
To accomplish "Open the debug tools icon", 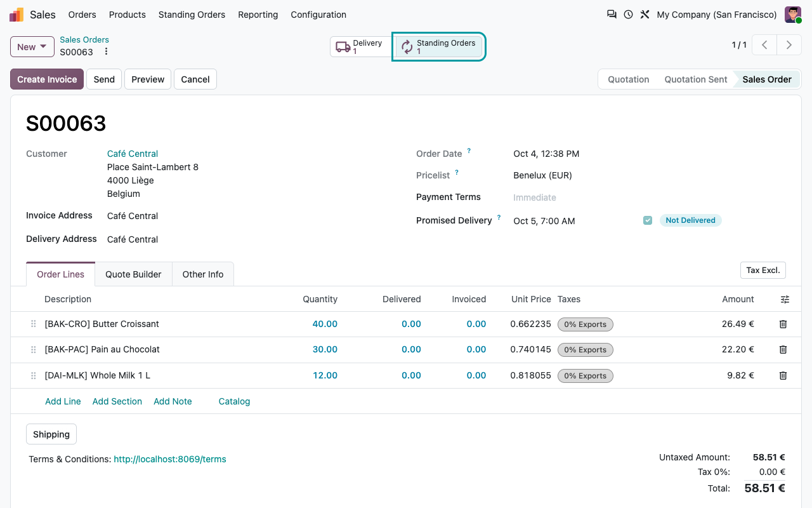I will (x=645, y=15).
